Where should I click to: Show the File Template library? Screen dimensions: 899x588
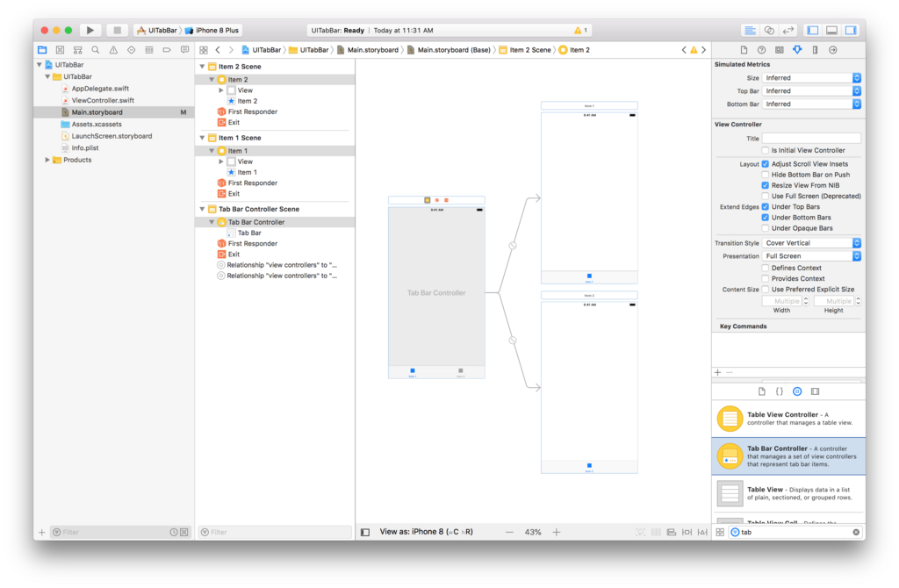pyautogui.click(x=761, y=391)
